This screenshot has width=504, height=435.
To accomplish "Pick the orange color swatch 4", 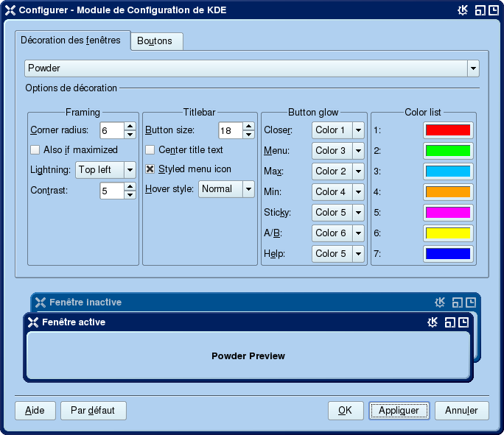I will pyautogui.click(x=448, y=192).
